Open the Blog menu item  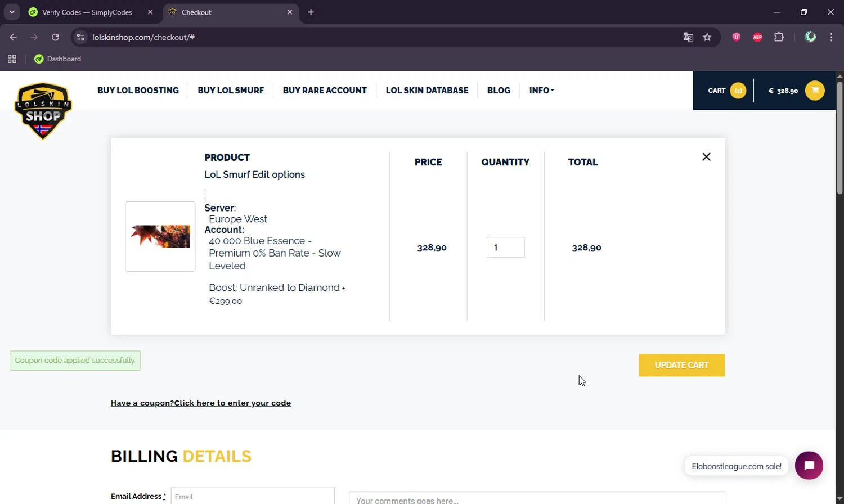point(499,90)
